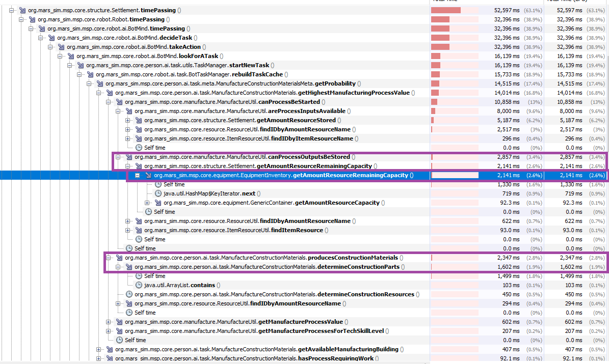Click method icon of Robot.timePassing row
This screenshot has height=364, width=609.
(x=32, y=19)
